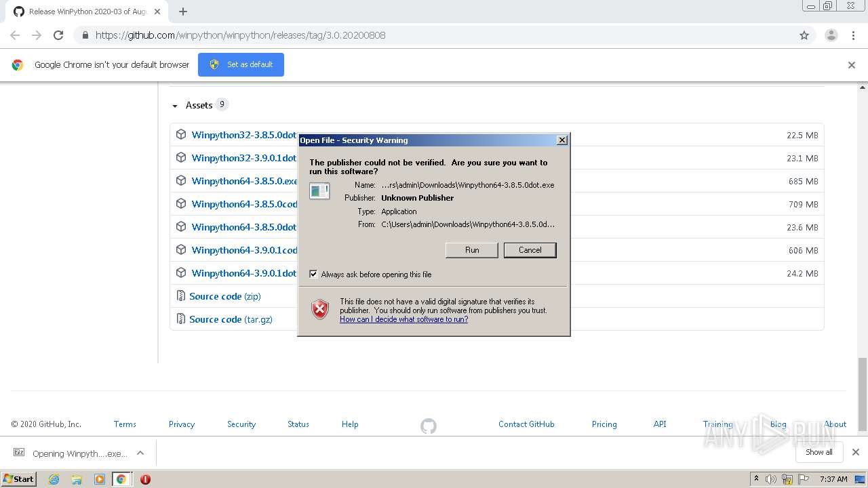This screenshot has height=488, width=868.
Task: Click package icon beside Winpython64-3.9.0.1cod
Action: [x=181, y=249]
